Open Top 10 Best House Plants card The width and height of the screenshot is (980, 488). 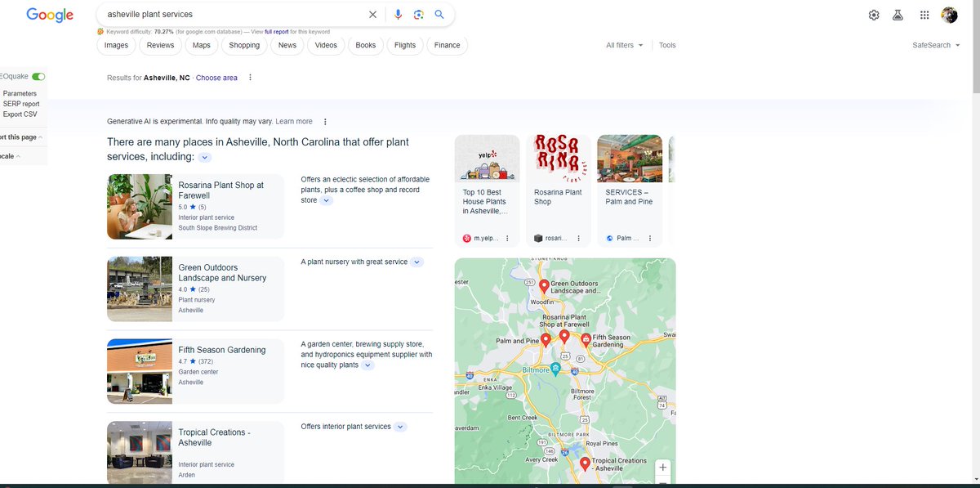coord(487,190)
